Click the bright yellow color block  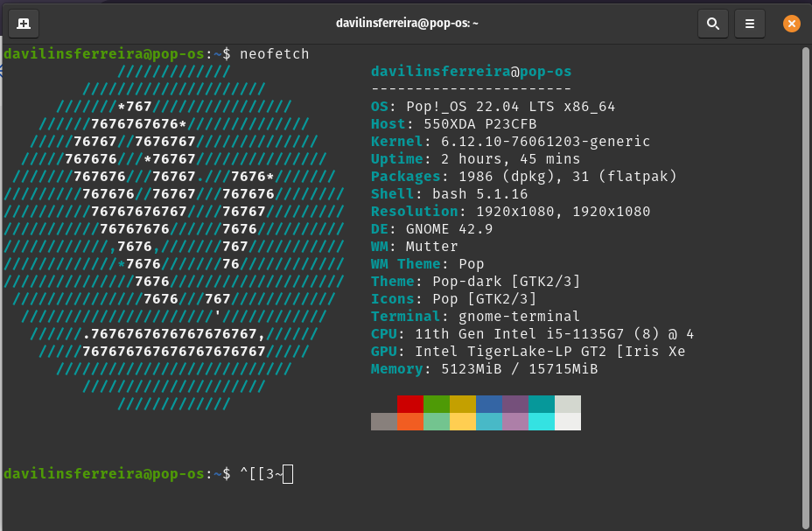(x=463, y=422)
